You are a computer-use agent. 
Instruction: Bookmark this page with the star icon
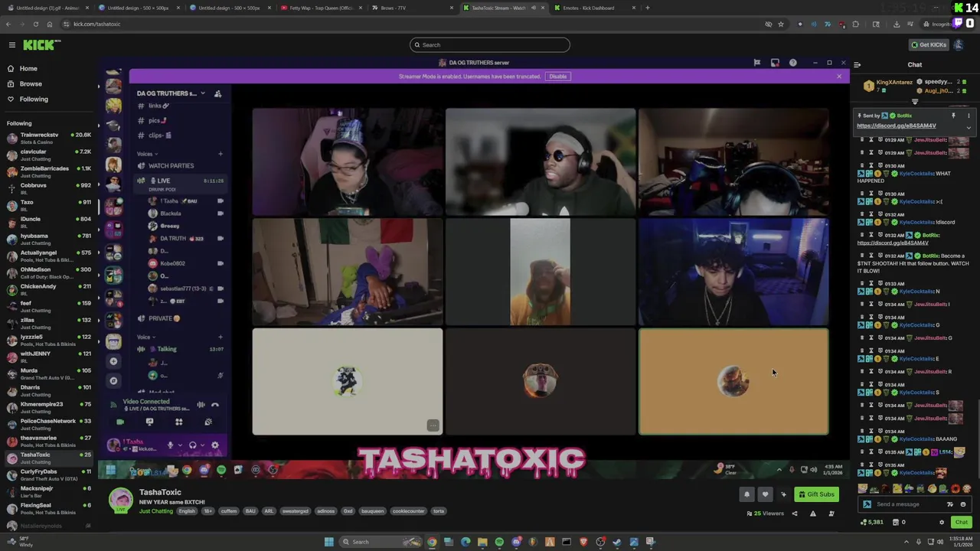780,24
